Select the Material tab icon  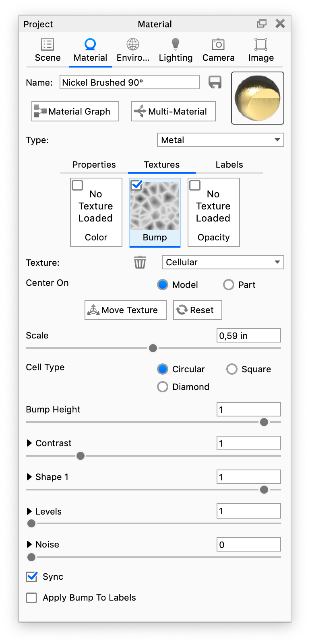[90, 44]
